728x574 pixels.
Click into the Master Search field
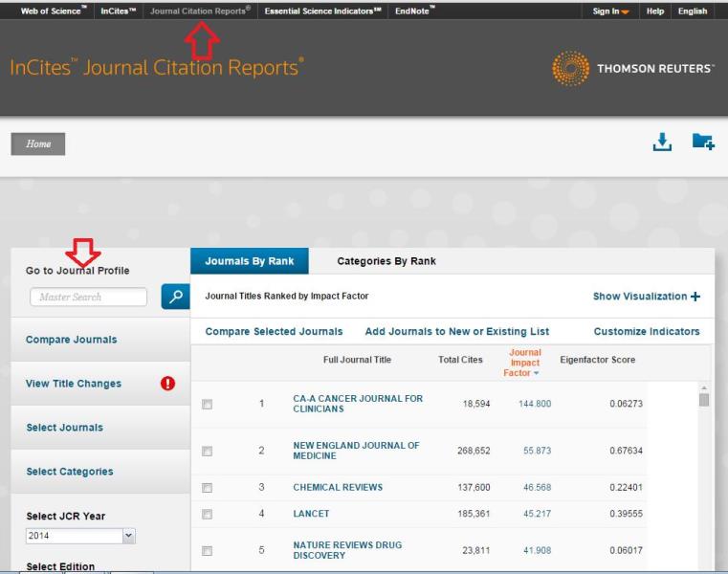[88, 298]
